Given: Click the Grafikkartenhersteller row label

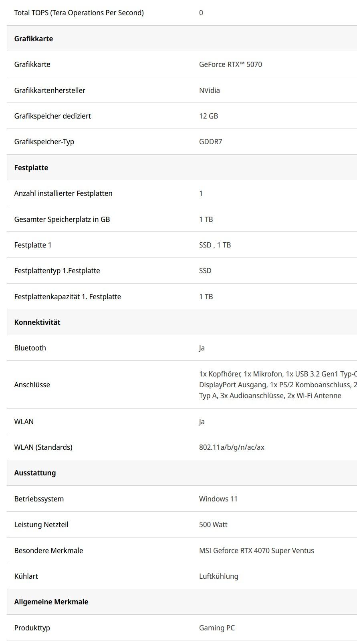Looking at the screenshot, I should coord(50,91).
